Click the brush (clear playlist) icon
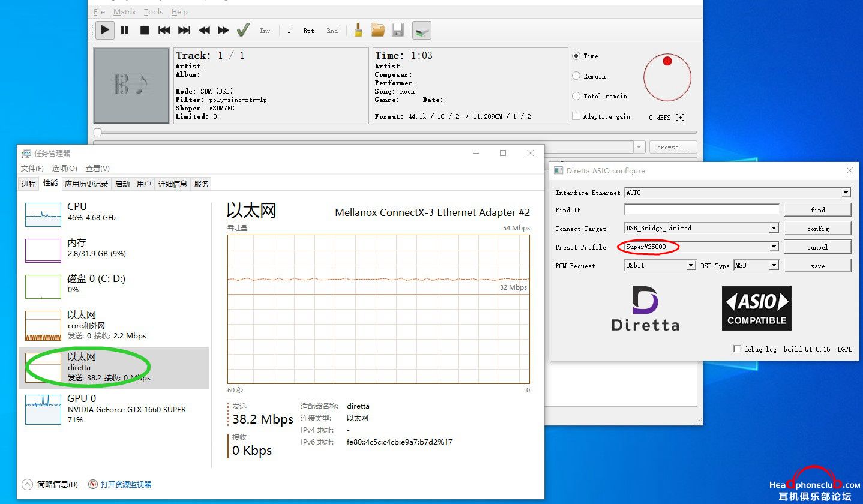 coord(358,30)
